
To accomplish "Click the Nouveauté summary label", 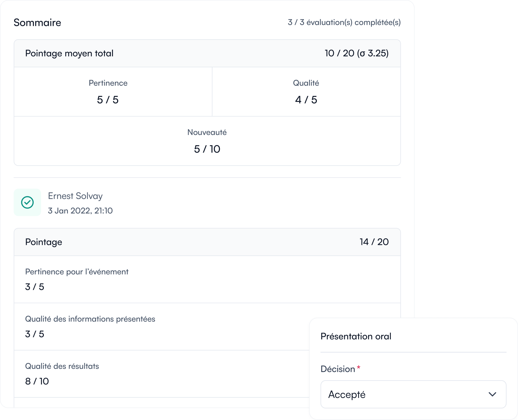I will [207, 132].
